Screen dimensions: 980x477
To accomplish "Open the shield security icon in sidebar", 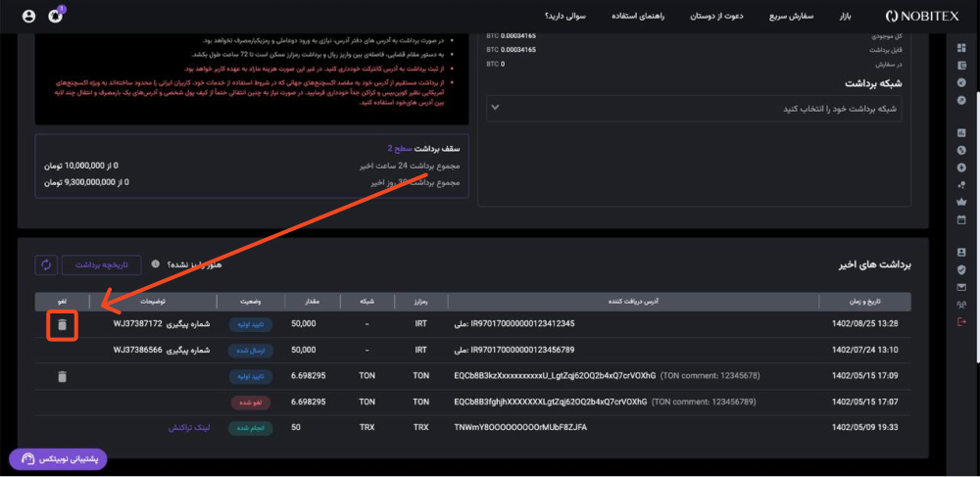I will point(961,269).
